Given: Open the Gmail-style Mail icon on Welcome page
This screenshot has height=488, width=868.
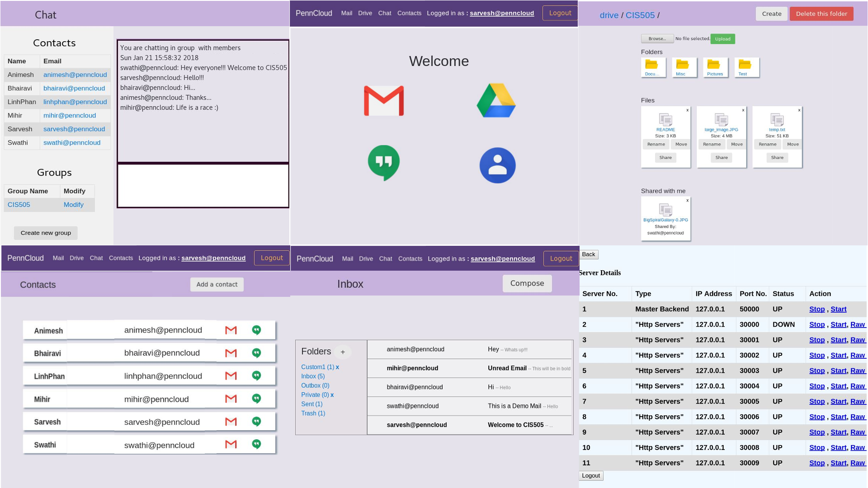Looking at the screenshot, I should 384,101.
